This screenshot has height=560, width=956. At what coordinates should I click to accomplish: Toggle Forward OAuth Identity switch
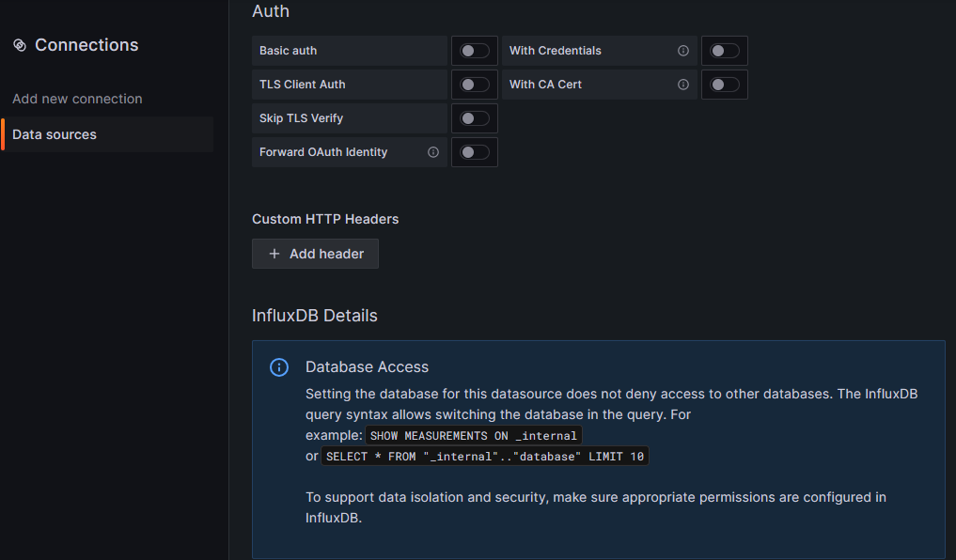point(475,152)
